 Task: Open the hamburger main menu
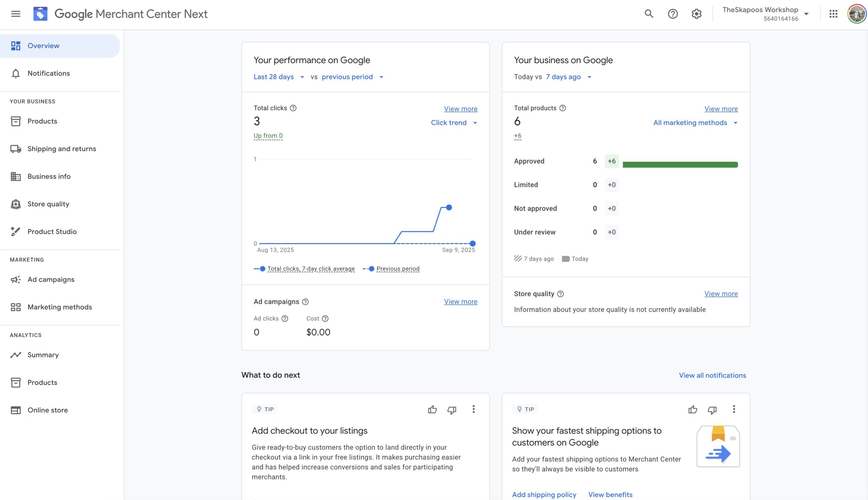point(16,14)
